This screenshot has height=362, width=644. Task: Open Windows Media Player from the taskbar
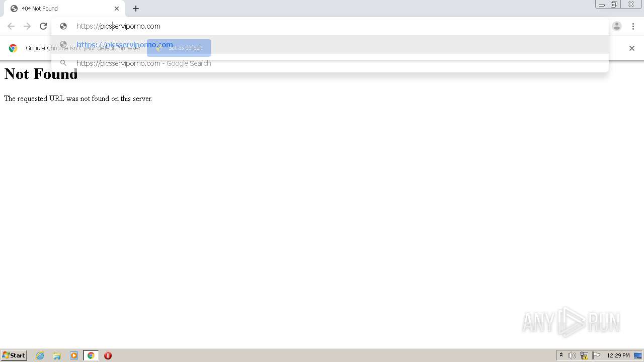click(74, 355)
